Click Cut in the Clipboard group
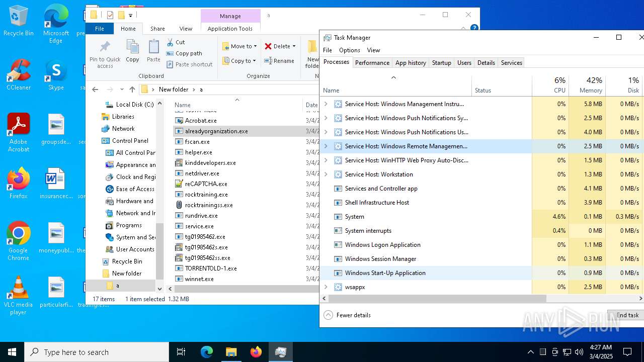644x362 pixels. 176,42
